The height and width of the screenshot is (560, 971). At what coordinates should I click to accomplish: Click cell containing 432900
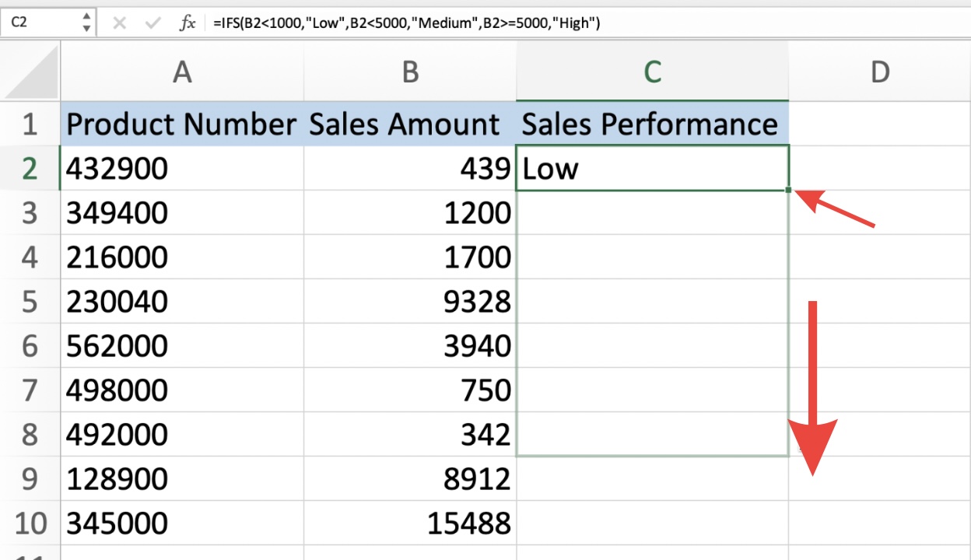click(x=182, y=168)
